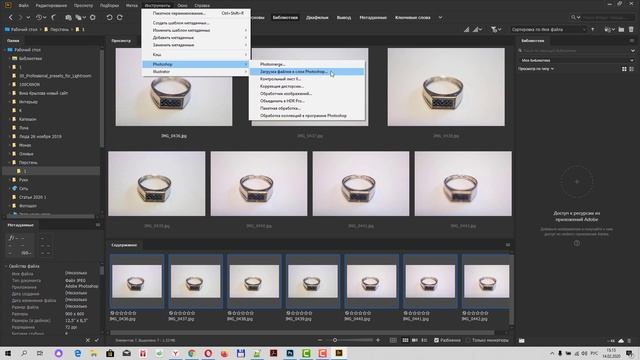Screen dimensions: 640x360
Task: Open Photoshop from the Windows taskbar
Action: [x=290, y=353]
